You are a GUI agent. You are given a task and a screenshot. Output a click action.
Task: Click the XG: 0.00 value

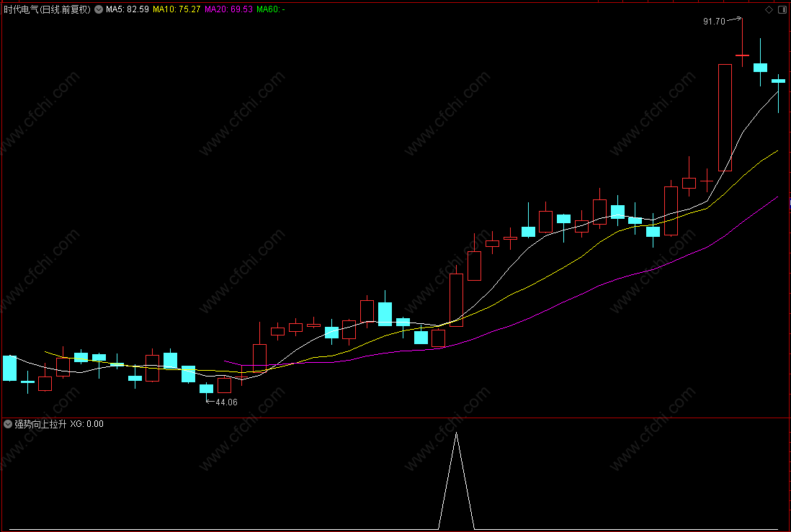tap(86, 424)
